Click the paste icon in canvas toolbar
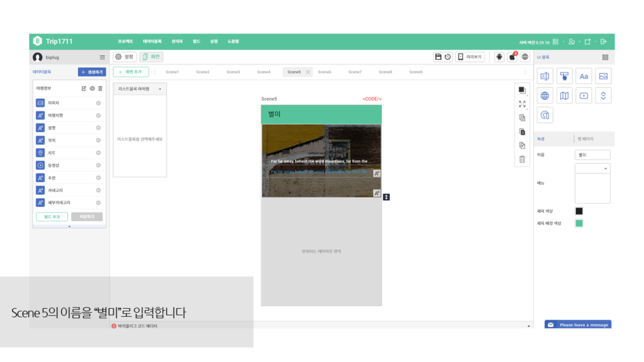644x362 pixels. point(522,132)
